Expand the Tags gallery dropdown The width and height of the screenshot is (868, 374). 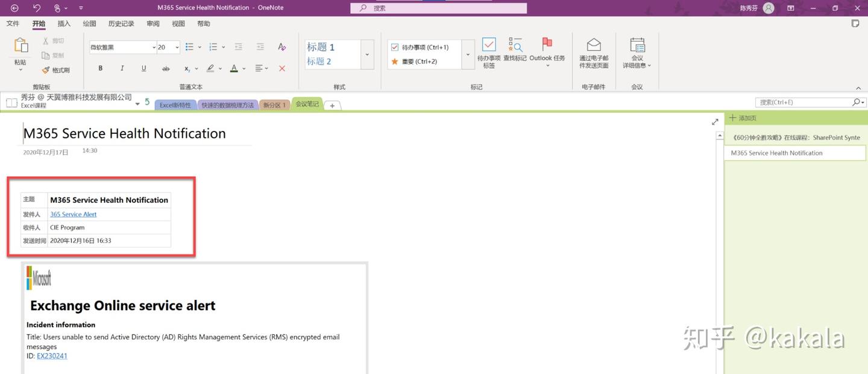[468, 54]
